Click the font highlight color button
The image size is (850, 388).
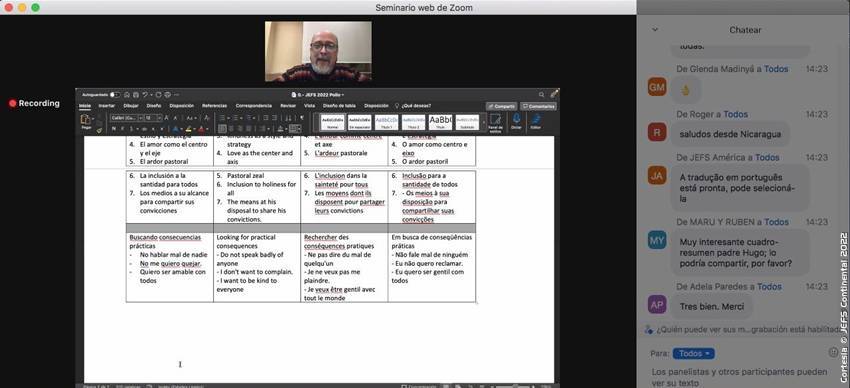click(189, 129)
